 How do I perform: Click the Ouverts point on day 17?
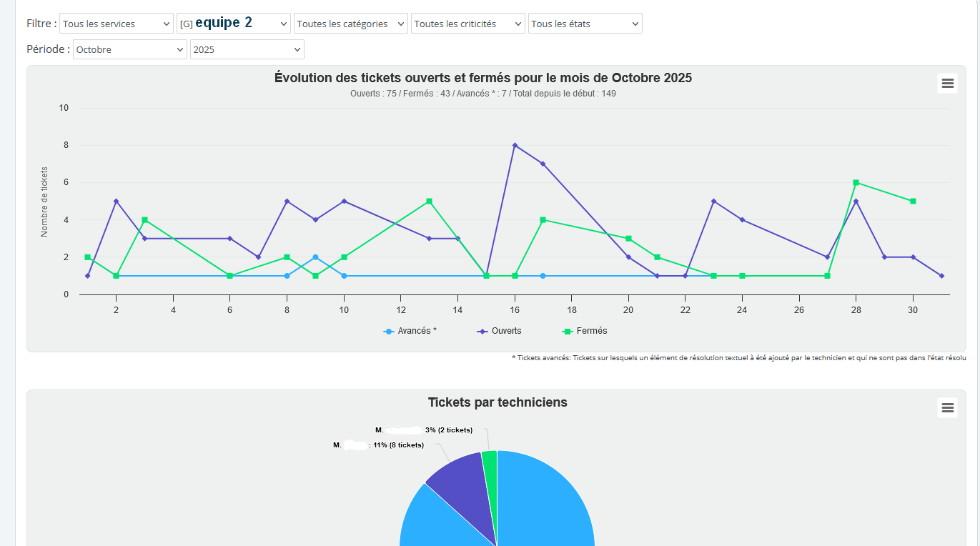(x=543, y=164)
